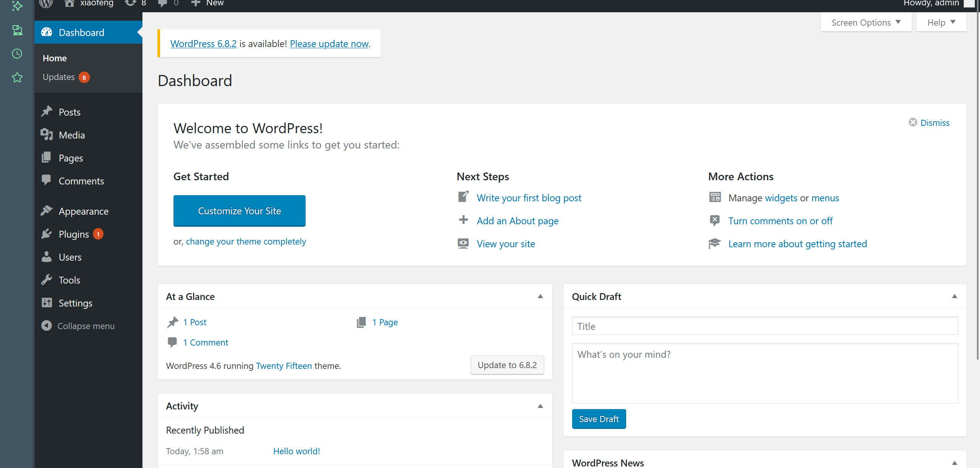Open the widgets link in More Actions
980x468 pixels.
click(781, 198)
